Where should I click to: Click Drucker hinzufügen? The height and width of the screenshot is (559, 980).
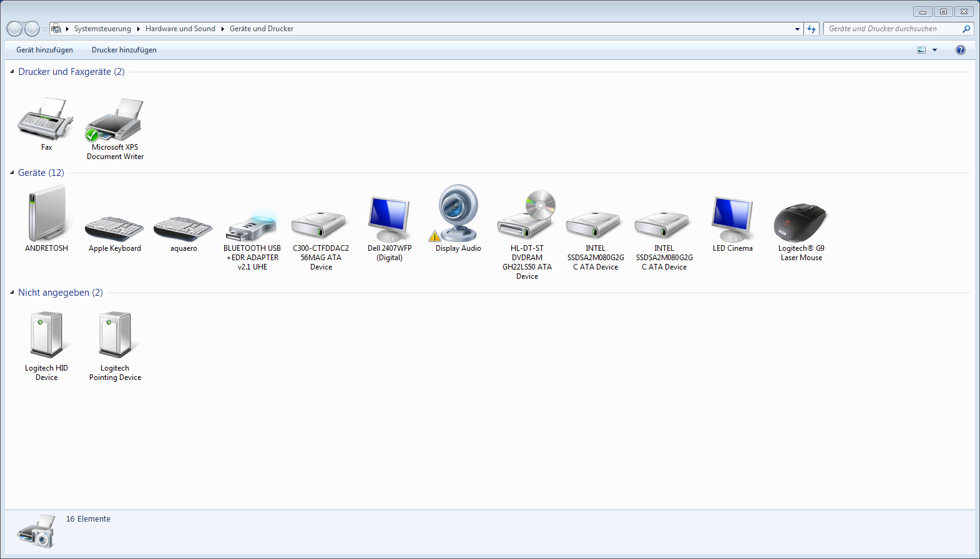click(x=124, y=50)
